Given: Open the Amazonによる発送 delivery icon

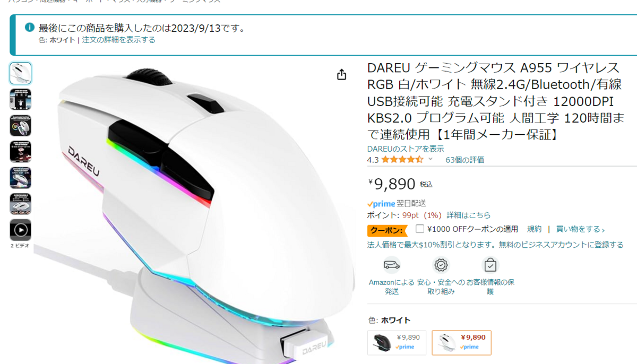Looking at the screenshot, I should click(x=392, y=265).
